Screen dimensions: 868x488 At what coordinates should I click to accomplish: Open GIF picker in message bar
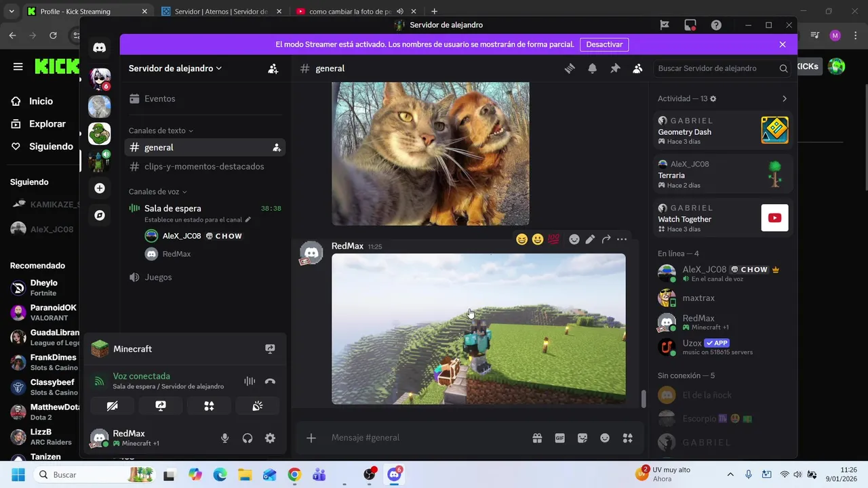(560, 438)
